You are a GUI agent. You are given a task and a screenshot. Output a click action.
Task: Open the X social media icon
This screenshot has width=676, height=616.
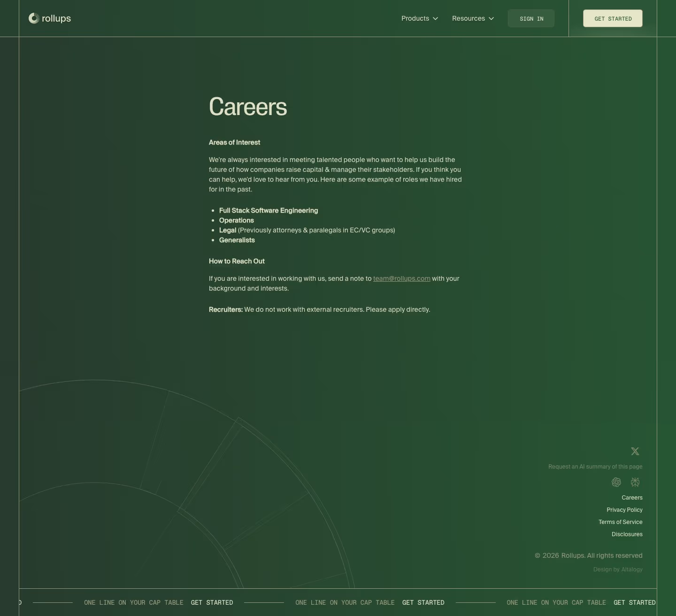635,451
